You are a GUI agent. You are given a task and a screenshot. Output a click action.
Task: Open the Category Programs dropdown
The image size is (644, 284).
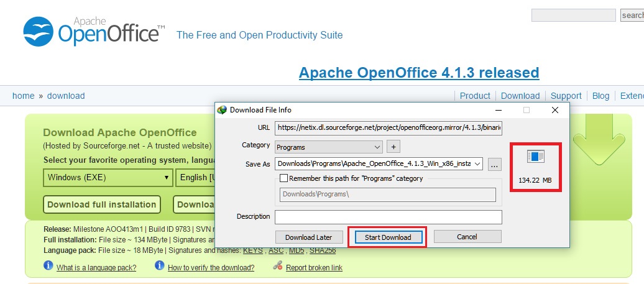point(329,147)
